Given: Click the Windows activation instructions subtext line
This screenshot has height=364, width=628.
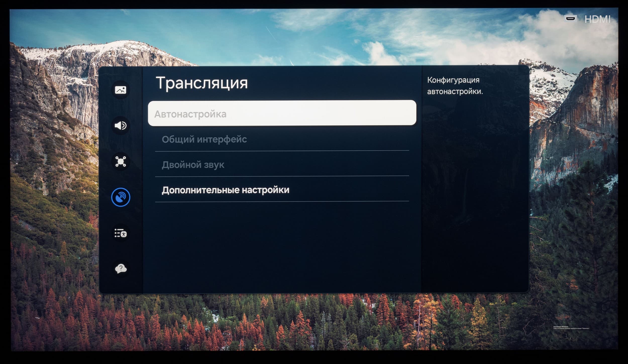Looking at the screenshot, I should 571,328.
